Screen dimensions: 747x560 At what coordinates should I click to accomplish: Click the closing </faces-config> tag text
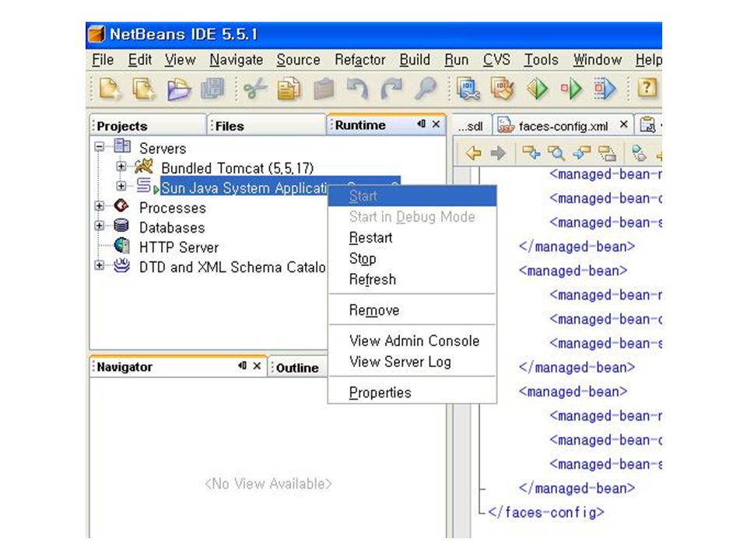(x=546, y=513)
